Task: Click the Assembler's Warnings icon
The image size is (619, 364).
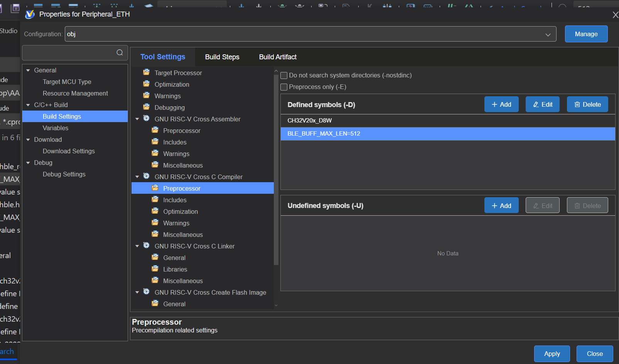Action: pos(155,153)
